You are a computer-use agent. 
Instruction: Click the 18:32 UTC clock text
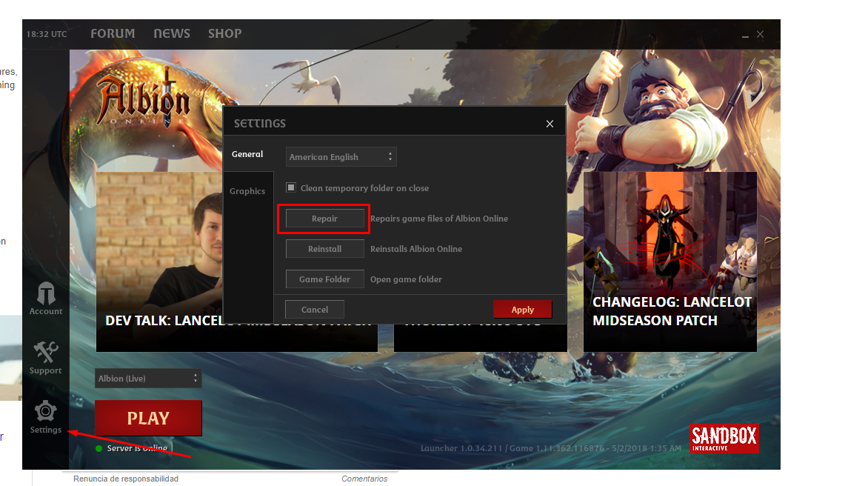coord(47,34)
